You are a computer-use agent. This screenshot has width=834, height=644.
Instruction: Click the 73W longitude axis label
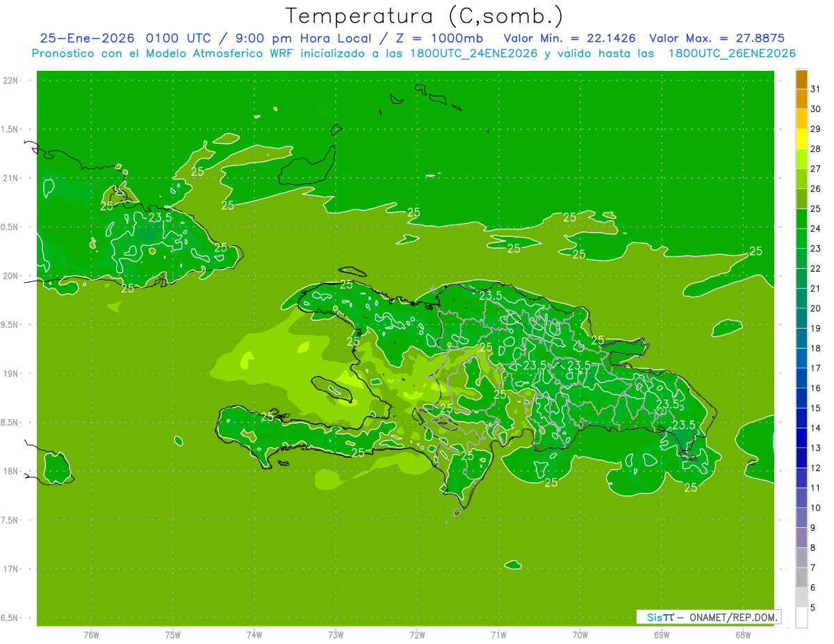(x=336, y=635)
